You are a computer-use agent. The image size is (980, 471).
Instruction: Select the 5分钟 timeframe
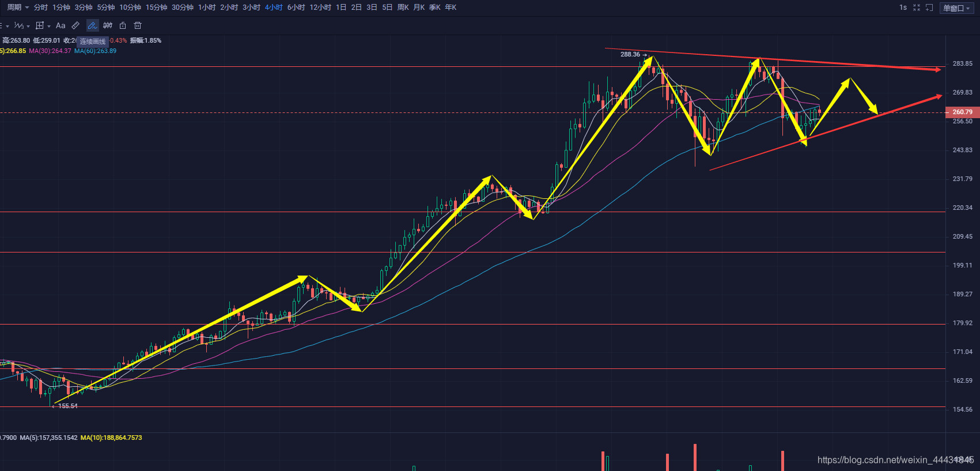106,7
